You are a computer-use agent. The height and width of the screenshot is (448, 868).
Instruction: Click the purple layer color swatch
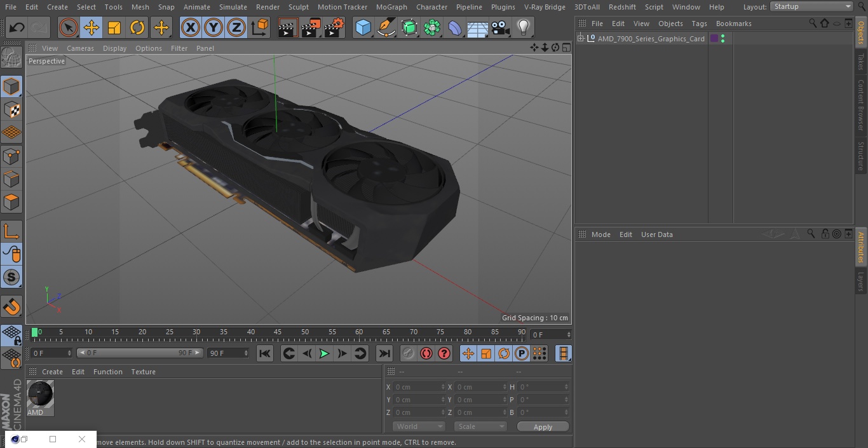point(714,39)
